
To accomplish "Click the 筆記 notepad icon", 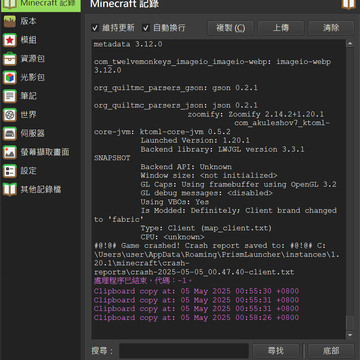I will pos(10,96).
